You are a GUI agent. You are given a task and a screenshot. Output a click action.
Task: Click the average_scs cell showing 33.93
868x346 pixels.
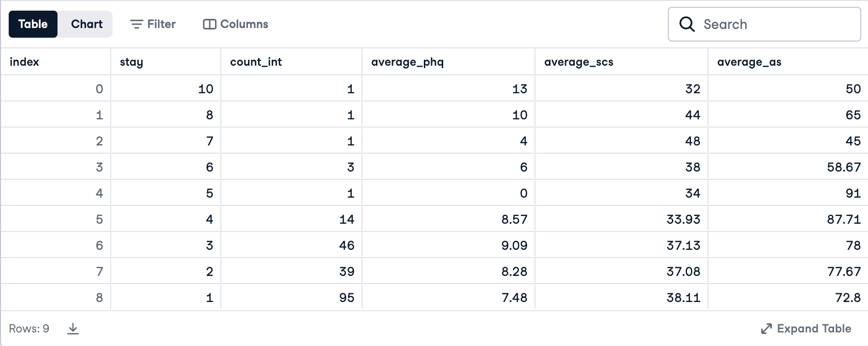coord(622,219)
